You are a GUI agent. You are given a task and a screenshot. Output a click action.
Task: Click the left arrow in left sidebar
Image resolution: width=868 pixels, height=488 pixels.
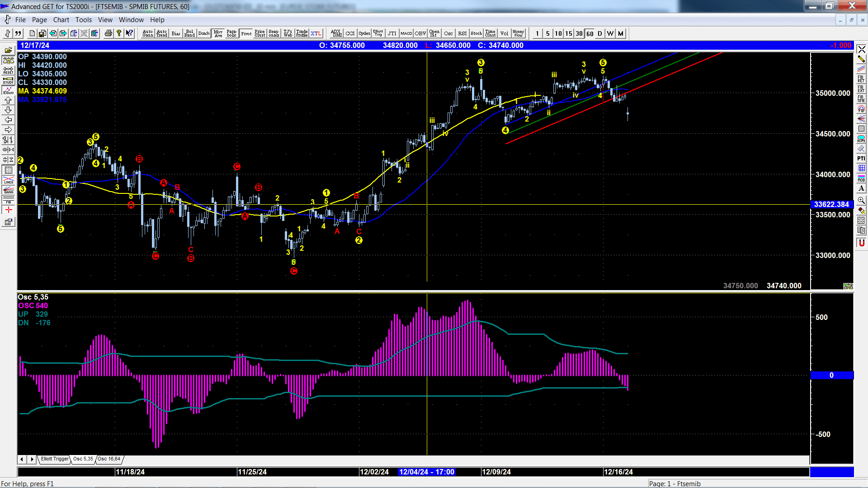(x=8, y=120)
